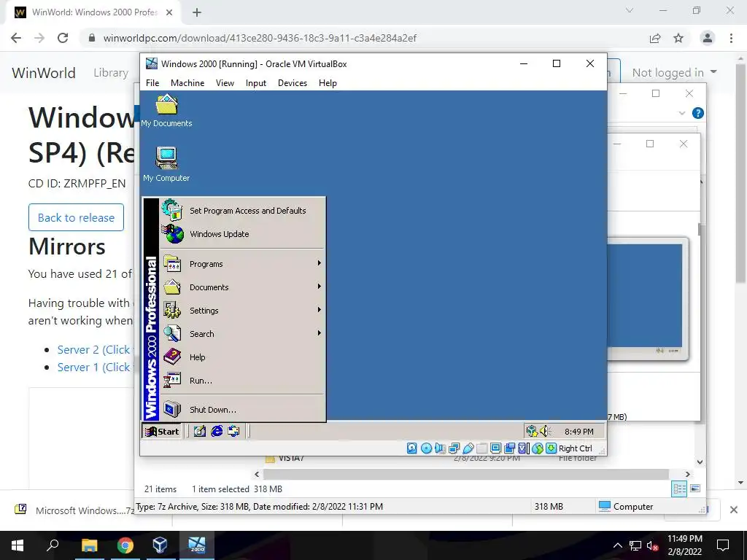Open VirtualBox Machine menu

click(x=187, y=83)
